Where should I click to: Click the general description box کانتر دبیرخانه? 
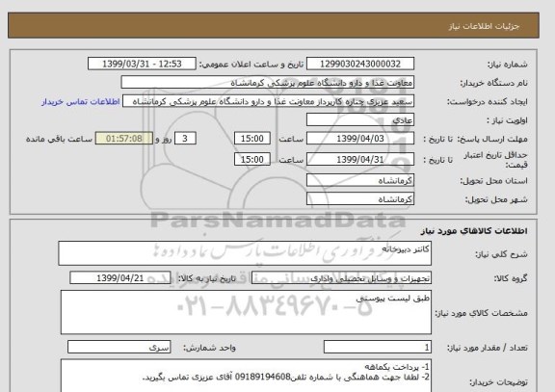tap(245, 253)
